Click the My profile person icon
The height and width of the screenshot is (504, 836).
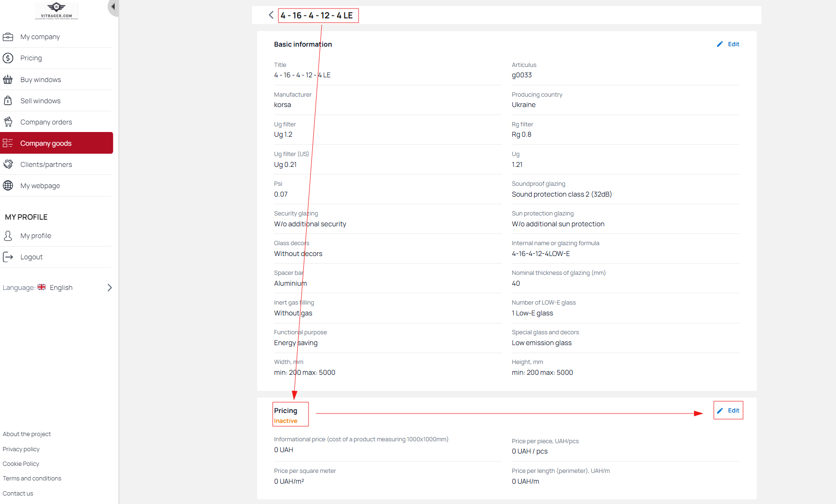(x=8, y=236)
